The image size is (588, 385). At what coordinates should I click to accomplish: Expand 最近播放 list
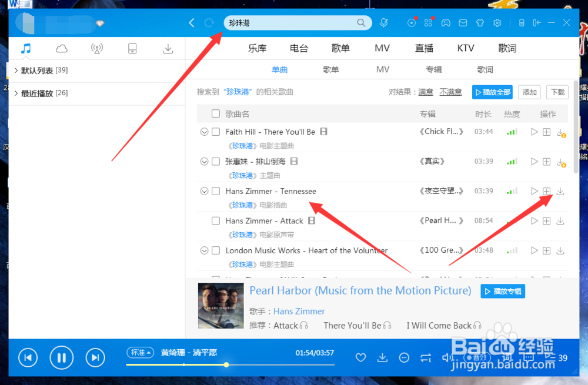pos(16,93)
